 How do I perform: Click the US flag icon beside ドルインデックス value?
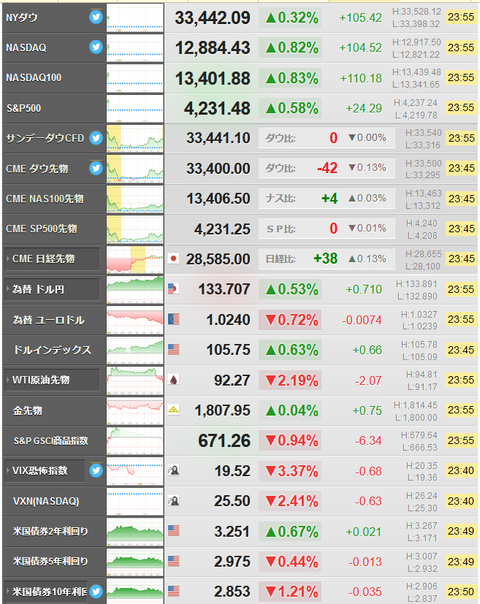click(174, 349)
